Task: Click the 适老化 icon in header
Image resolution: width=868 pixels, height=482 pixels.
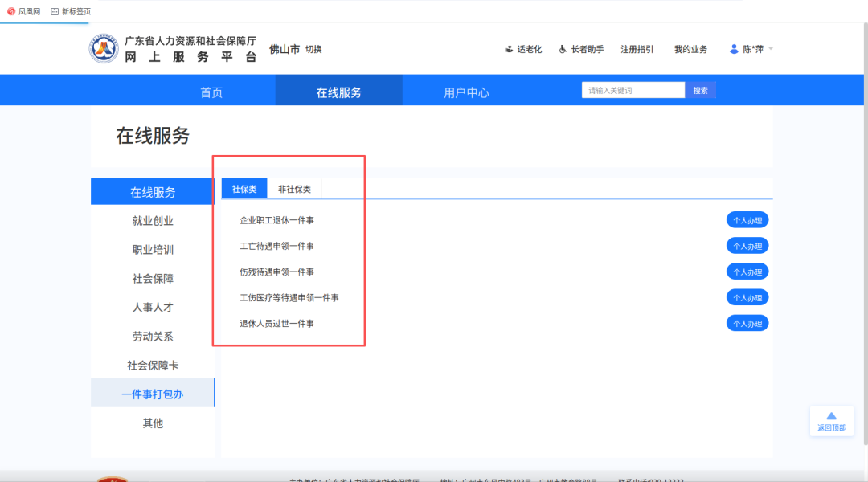Action: coord(509,49)
